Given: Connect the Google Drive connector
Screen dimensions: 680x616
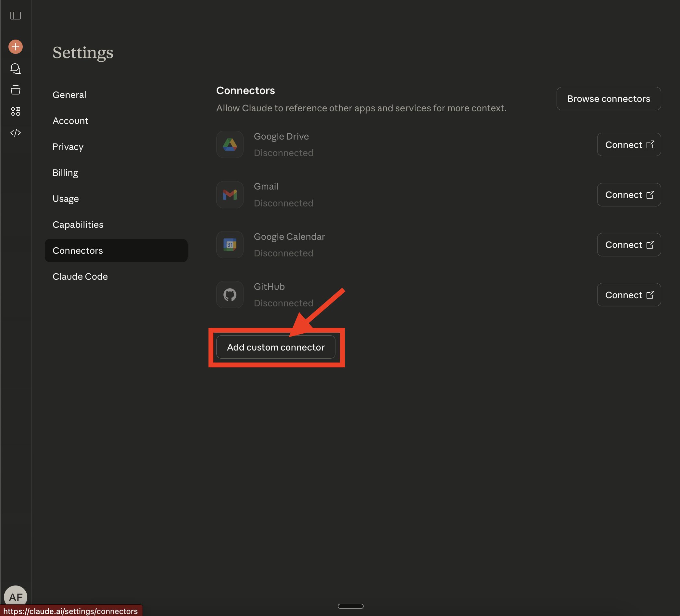Looking at the screenshot, I should click(628, 144).
